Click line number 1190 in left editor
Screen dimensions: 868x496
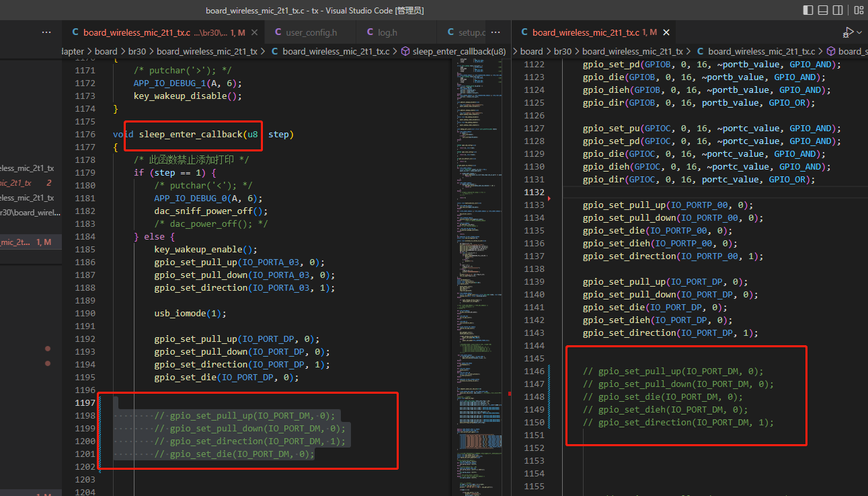click(85, 313)
